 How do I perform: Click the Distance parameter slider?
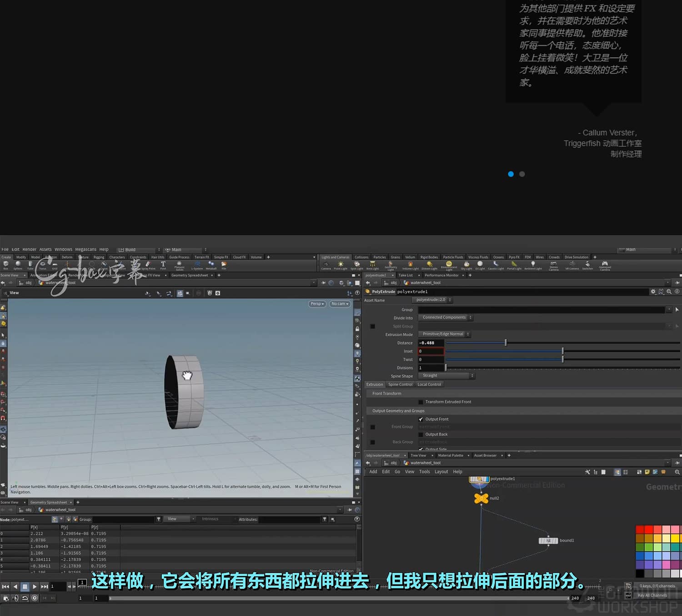505,343
